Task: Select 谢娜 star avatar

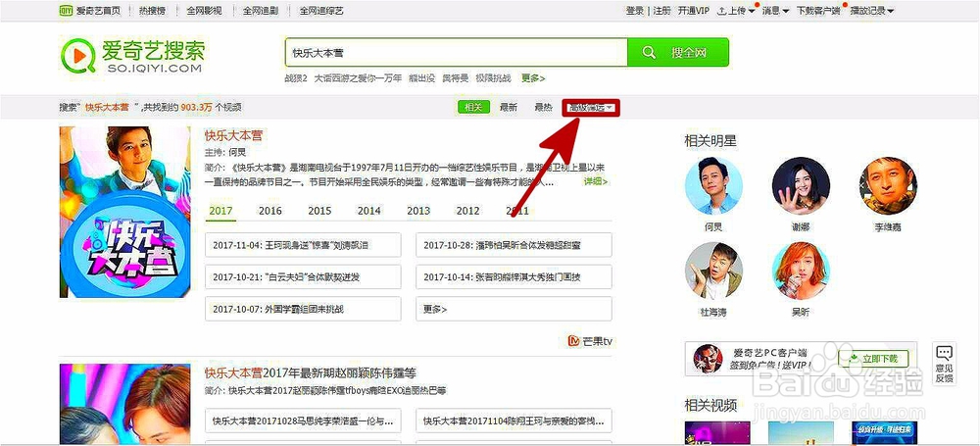Action: click(801, 186)
